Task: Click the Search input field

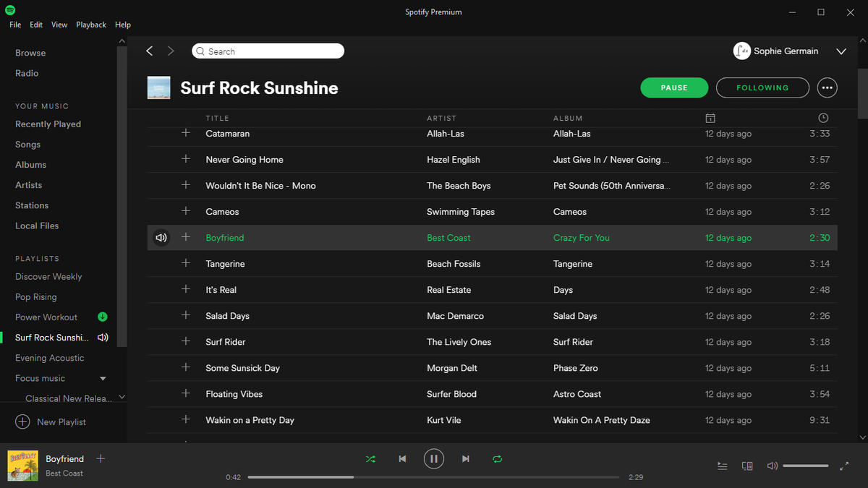Action: (x=268, y=51)
